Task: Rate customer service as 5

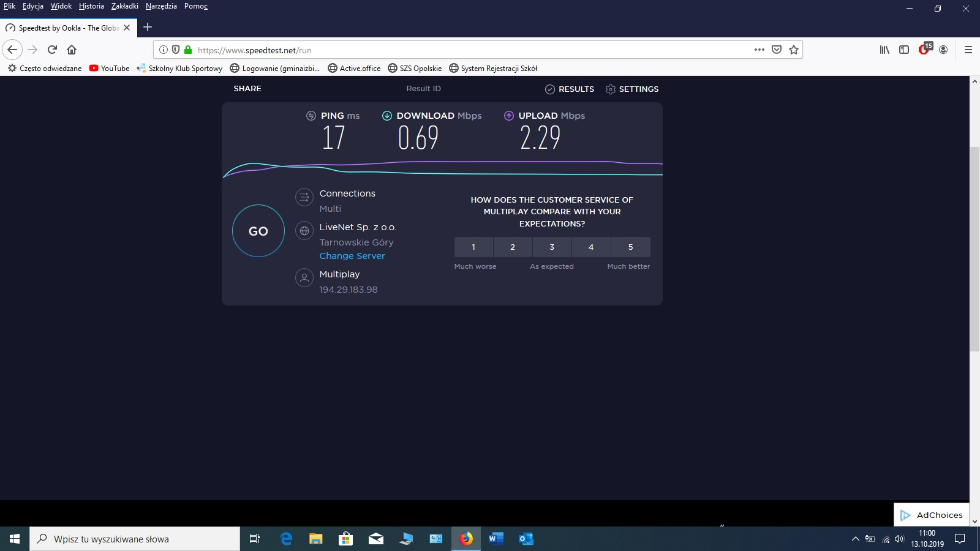Action: click(x=631, y=247)
